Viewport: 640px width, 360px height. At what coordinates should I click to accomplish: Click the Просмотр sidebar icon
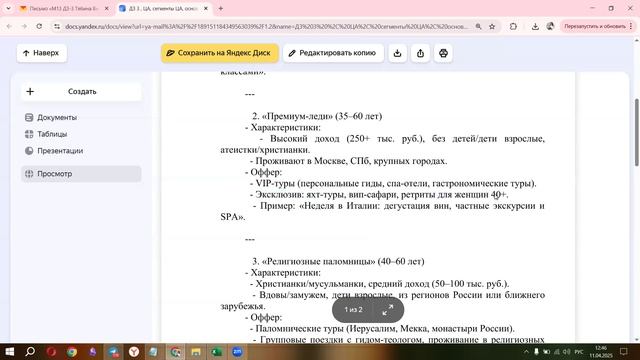tap(29, 173)
